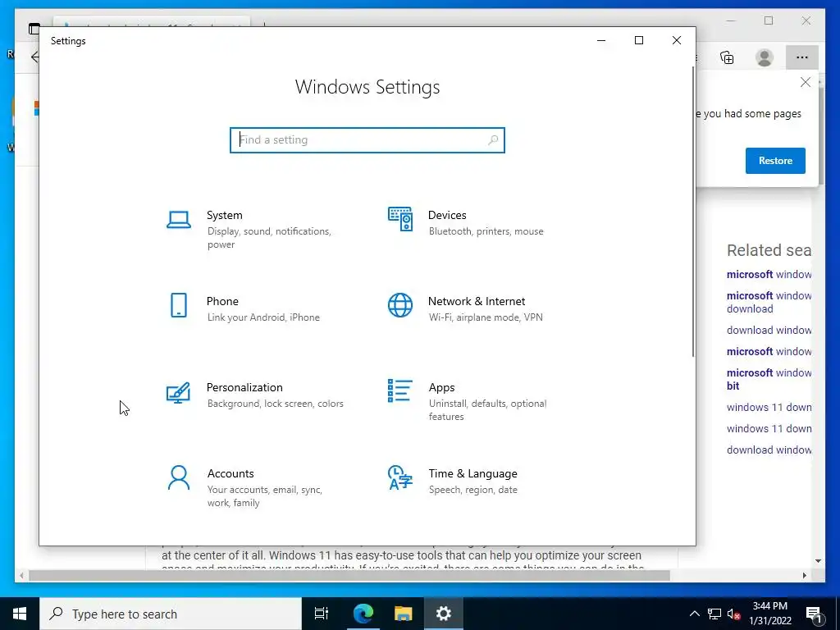
Task: Select the Time & Language heading
Action: 472,473
